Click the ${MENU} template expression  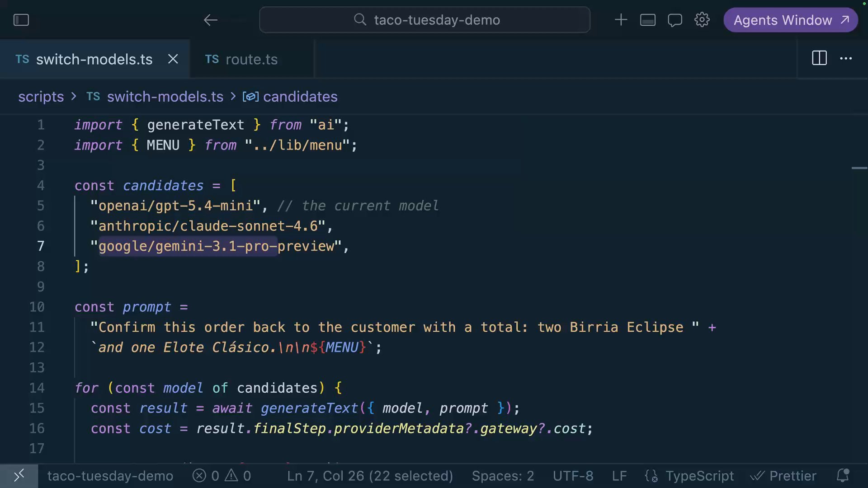coord(338,347)
